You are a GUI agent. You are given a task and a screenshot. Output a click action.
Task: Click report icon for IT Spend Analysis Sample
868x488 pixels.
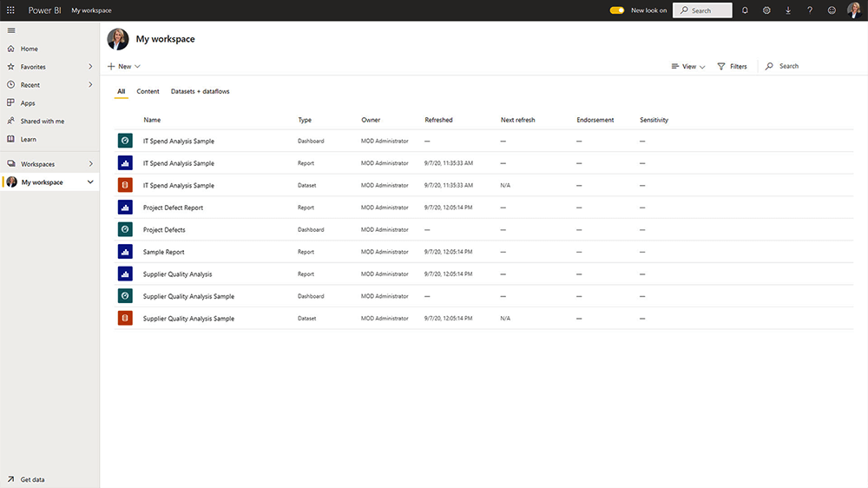point(125,163)
